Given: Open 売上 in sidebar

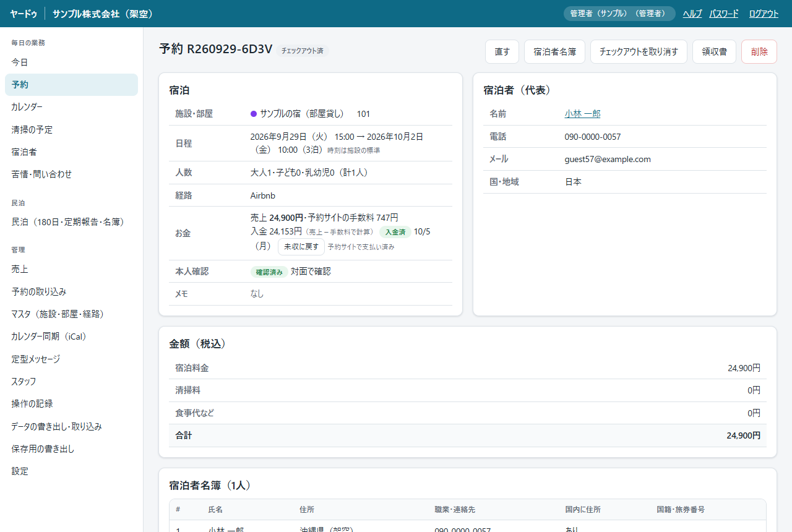Looking at the screenshot, I should coord(71,269).
